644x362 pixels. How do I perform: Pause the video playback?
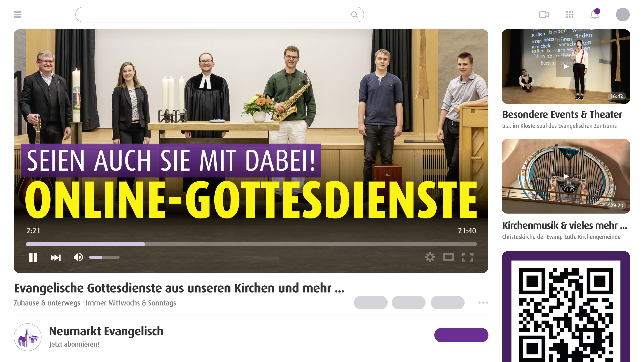33,257
